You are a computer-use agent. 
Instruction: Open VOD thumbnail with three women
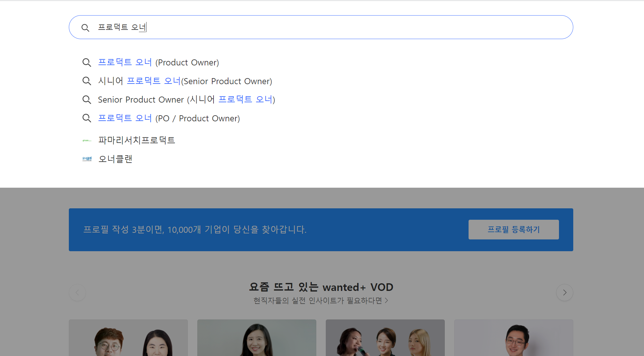(385, 338)
